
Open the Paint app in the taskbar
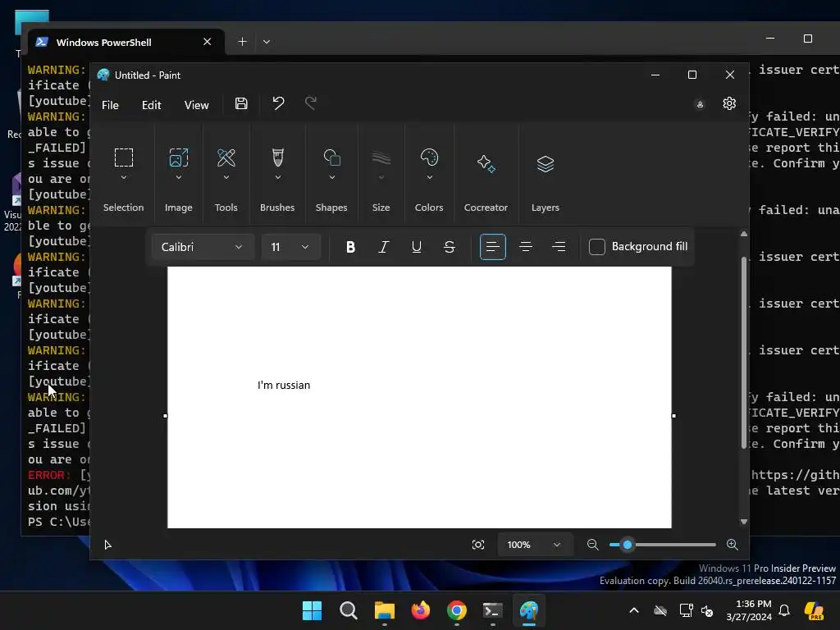[529, 610]
